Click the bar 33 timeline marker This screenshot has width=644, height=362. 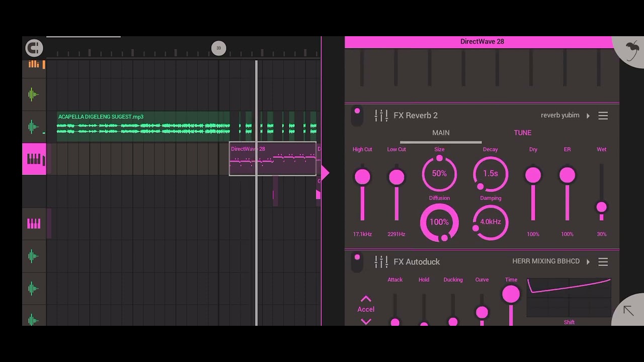tap(218, 48)
